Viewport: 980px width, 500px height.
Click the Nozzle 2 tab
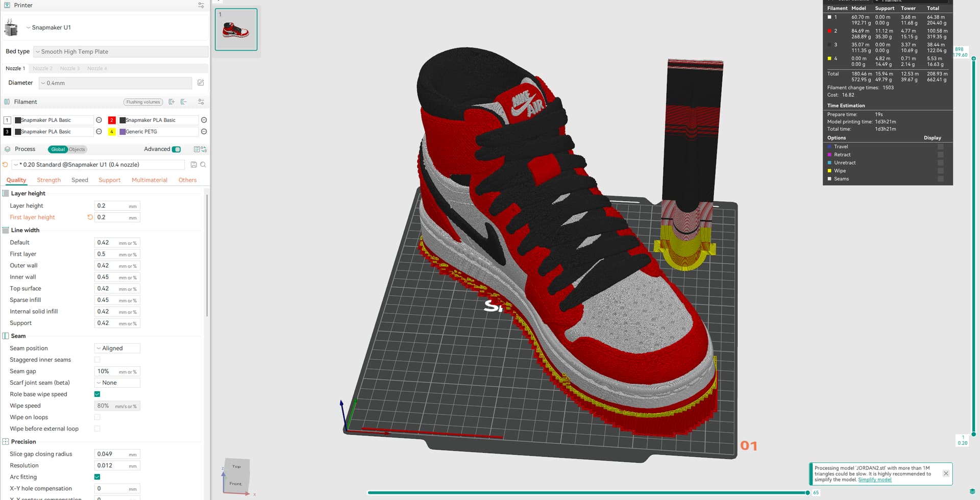pyautogui.click(x=42, y=68)
